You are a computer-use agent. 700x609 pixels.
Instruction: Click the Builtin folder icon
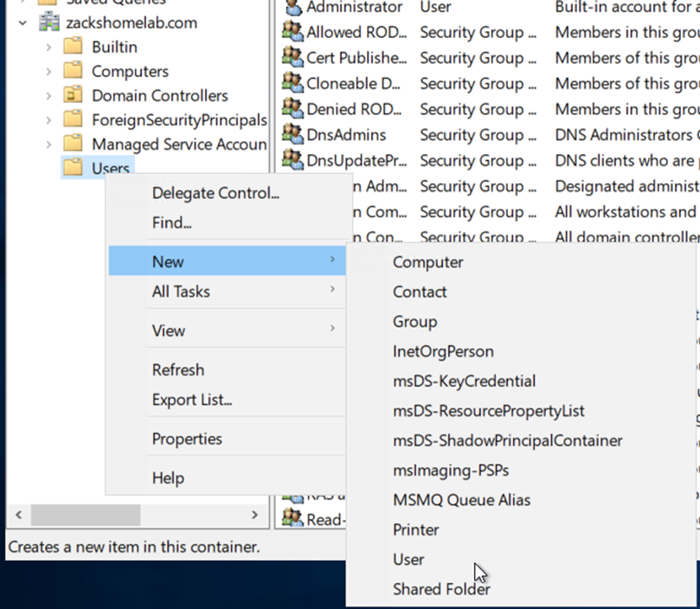(73, 47)
